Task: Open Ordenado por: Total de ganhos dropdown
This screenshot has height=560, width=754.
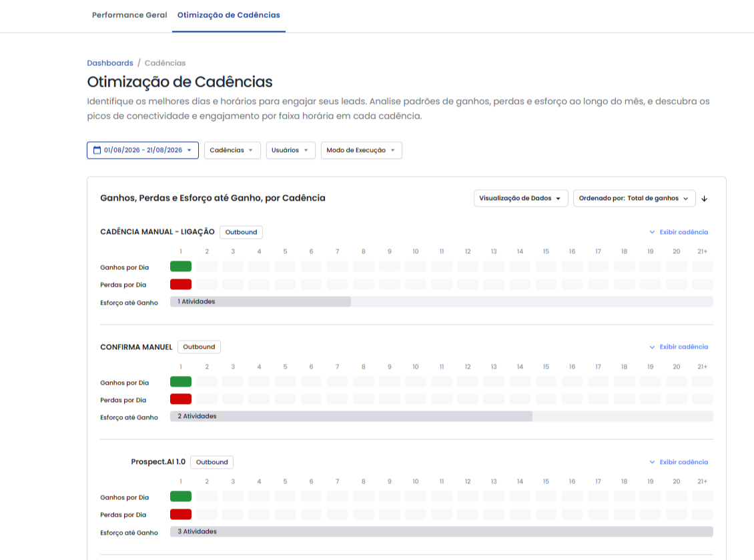Action: (635, 199)
